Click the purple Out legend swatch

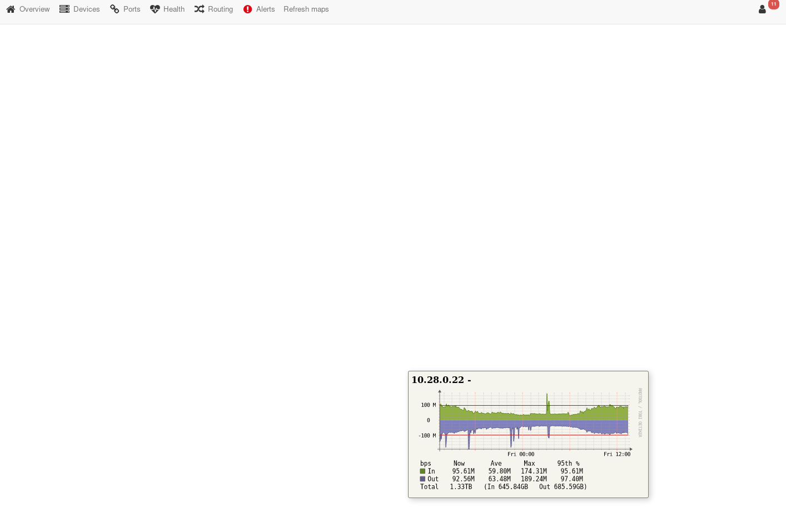pos(422,479)
